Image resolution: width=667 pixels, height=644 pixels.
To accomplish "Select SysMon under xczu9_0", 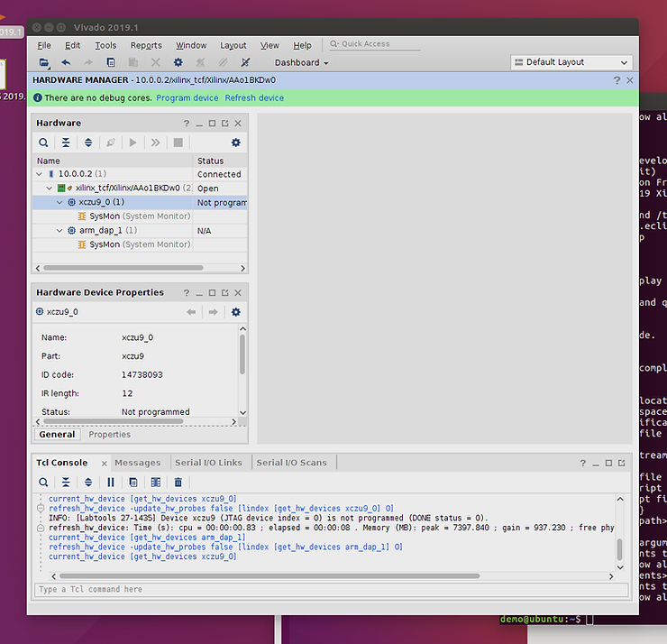I will pos(140,216).
